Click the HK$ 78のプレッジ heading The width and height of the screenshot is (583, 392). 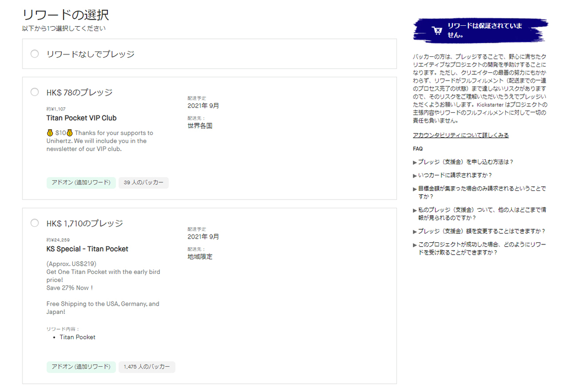[x=80, y=92]
